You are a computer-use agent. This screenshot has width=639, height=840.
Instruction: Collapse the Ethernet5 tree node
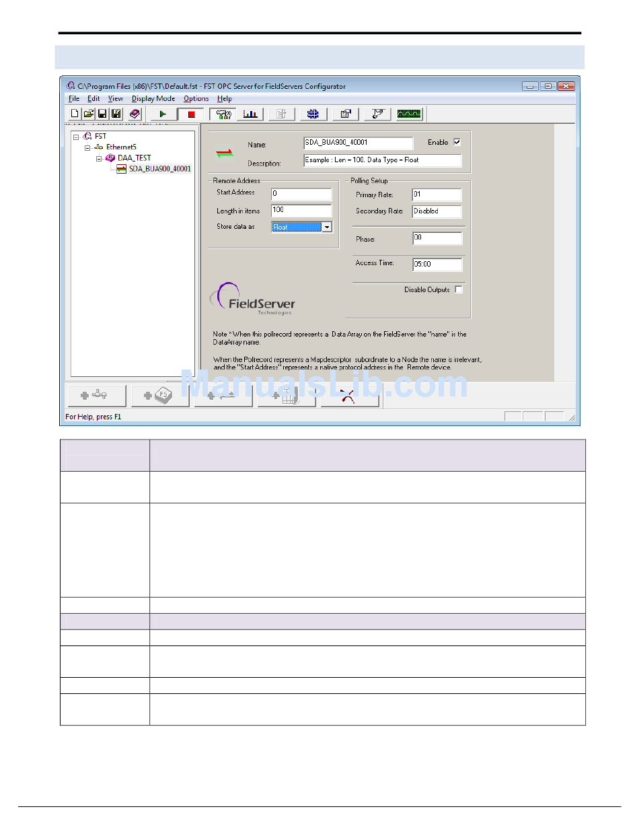click(x=87, y=147)
